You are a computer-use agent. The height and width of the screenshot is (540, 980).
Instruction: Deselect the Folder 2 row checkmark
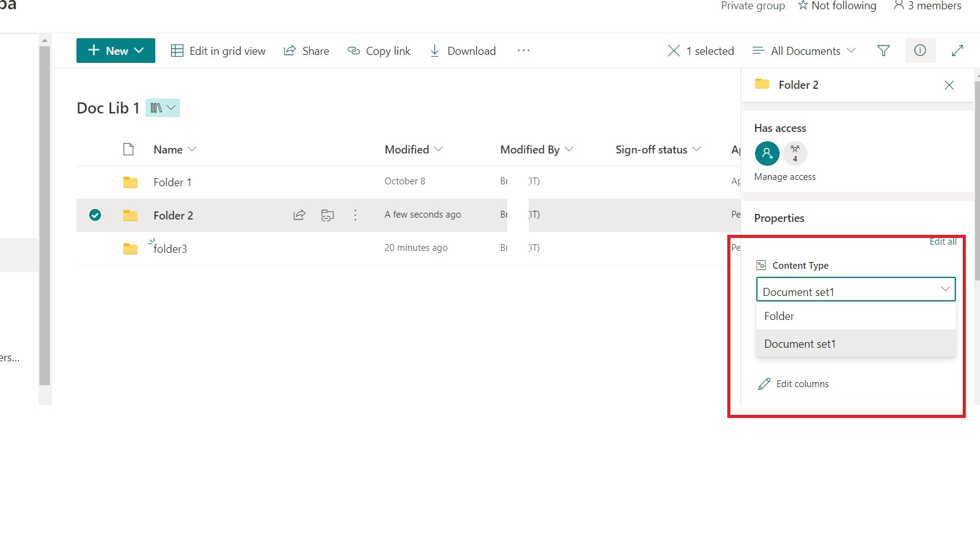[x=95, y=215]
